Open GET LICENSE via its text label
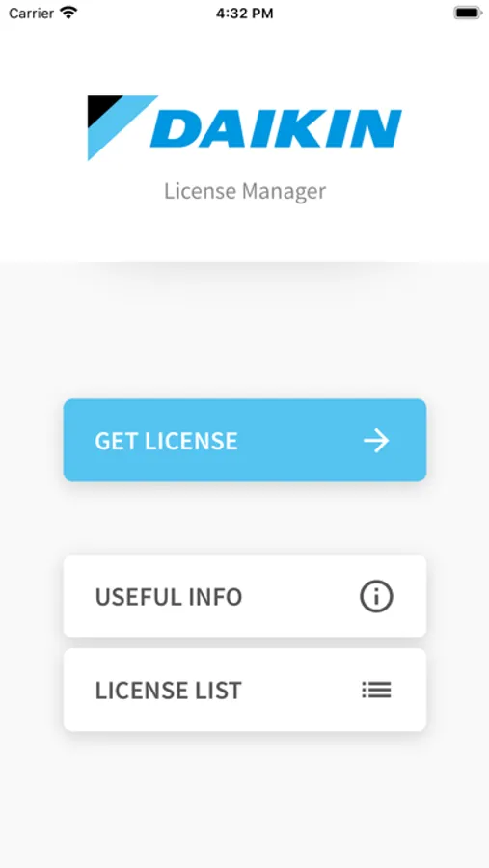489x868 pixels. [166, 441]
